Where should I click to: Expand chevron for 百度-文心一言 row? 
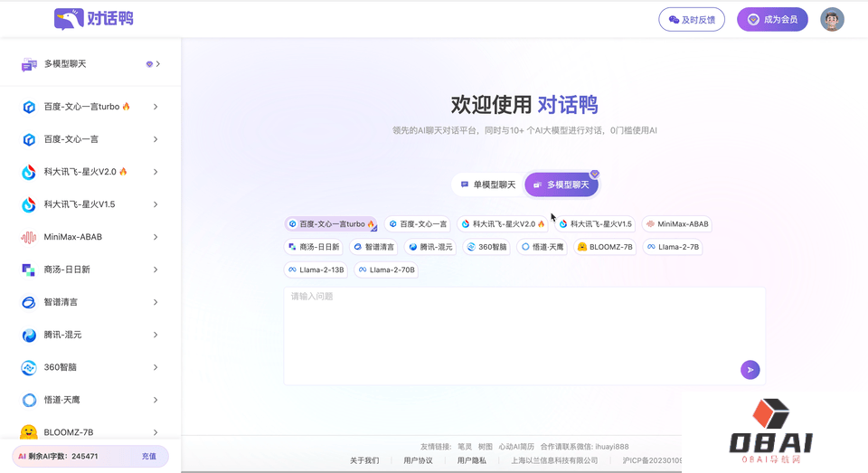click(156, 139)
